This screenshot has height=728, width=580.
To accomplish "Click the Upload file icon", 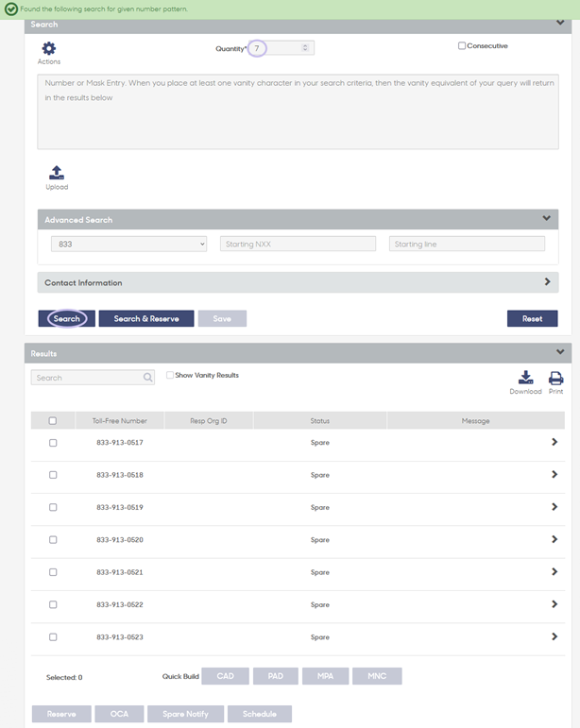I will 57,173.
